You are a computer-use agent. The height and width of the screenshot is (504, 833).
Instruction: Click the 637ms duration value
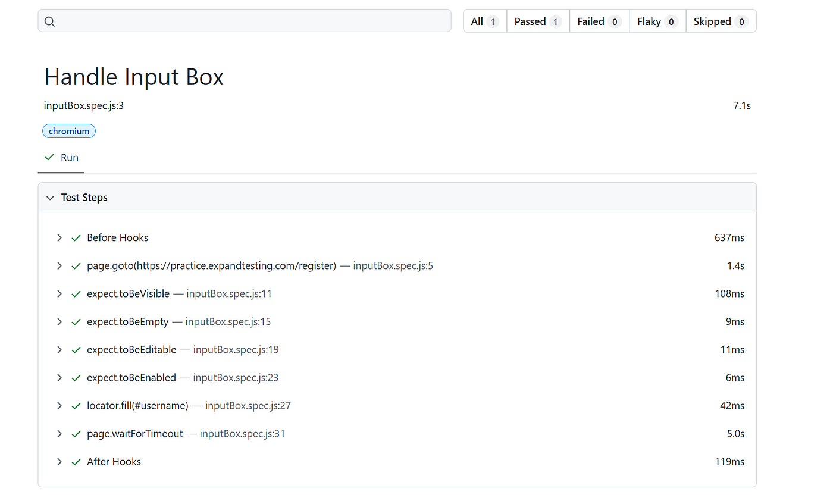click(x=729, y=238)
